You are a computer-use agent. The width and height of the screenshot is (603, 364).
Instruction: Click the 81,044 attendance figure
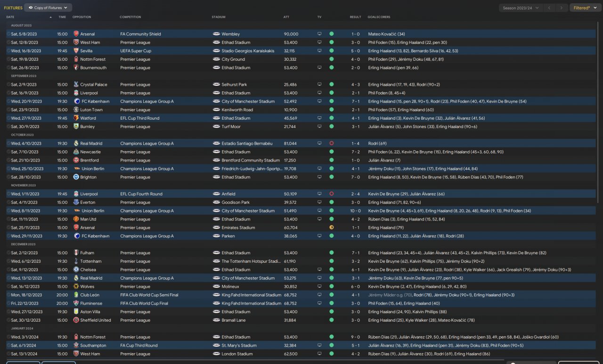[x=290, y=144]
